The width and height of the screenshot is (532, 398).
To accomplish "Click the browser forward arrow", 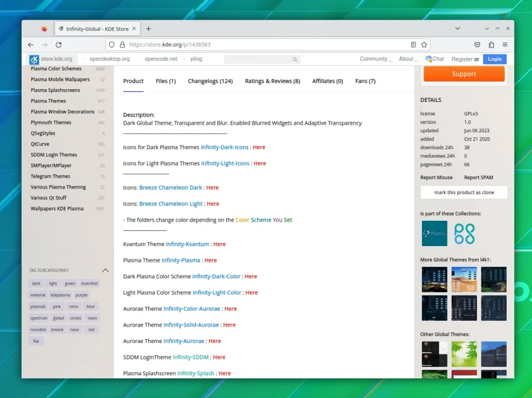I will click(x=44, y=45).
